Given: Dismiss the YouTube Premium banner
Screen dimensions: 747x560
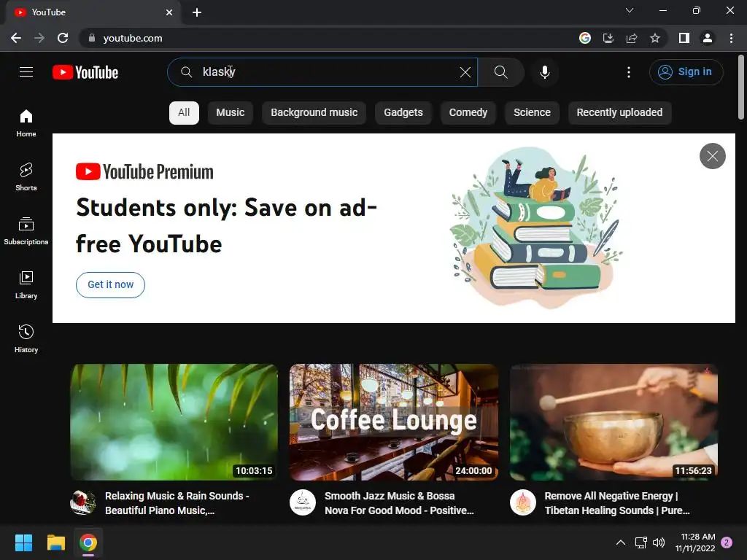Looking at the screenshot, I should pos(712,156).
